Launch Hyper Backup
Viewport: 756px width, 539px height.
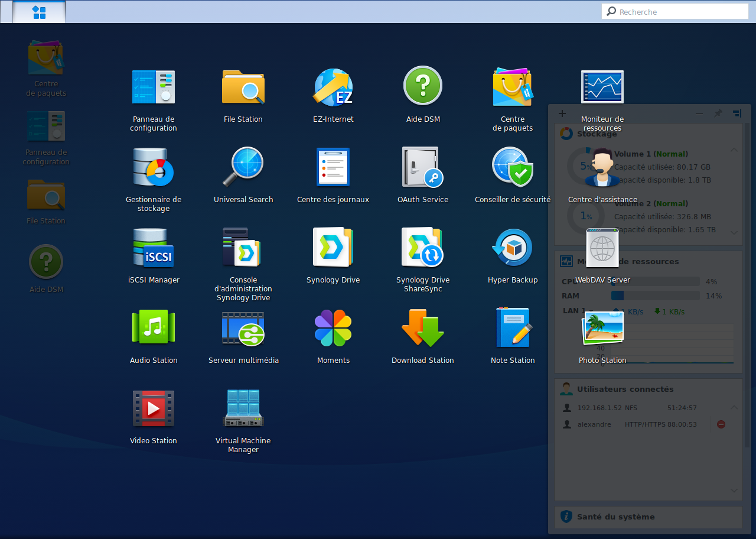click(x=513, y=248)
